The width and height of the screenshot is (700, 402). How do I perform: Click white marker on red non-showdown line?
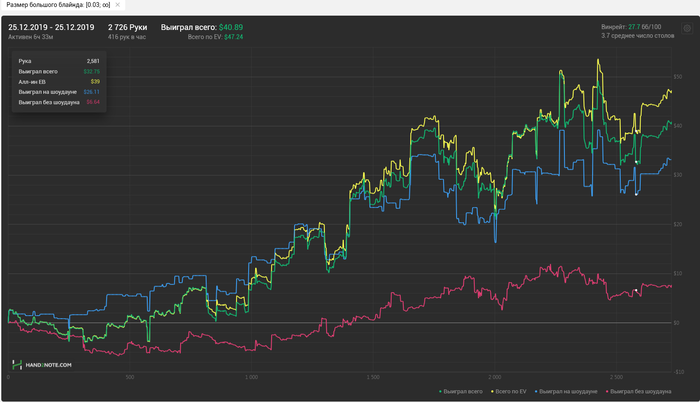(x=636, y=290)
